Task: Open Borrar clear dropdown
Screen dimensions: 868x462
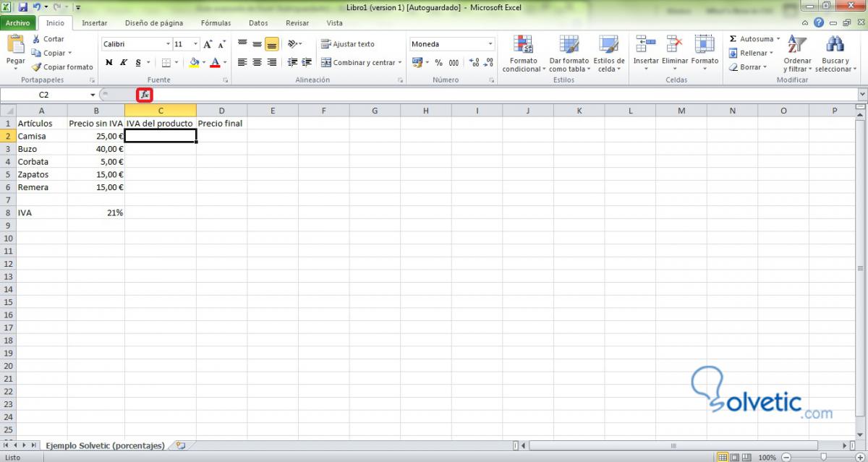Action: pyautogui.click(x=747, y=67)
